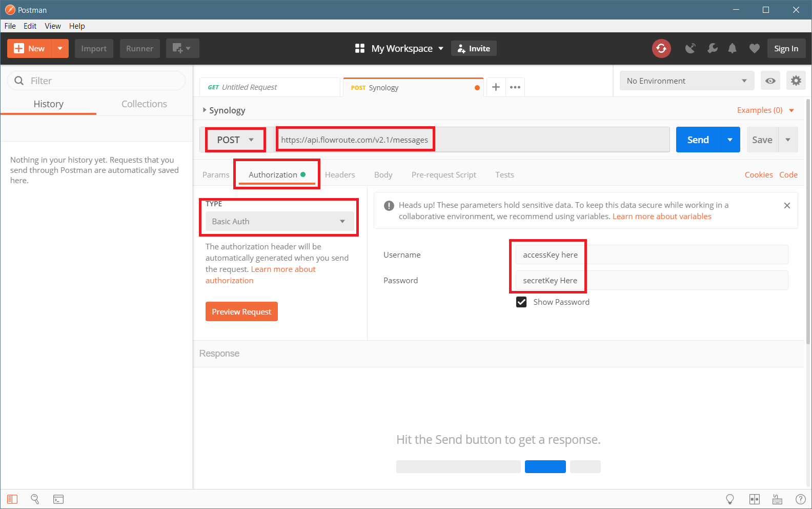Click the warning exclamation icon in banner
This screenshot has width=812, height=509.
click(x=389, y=205)
